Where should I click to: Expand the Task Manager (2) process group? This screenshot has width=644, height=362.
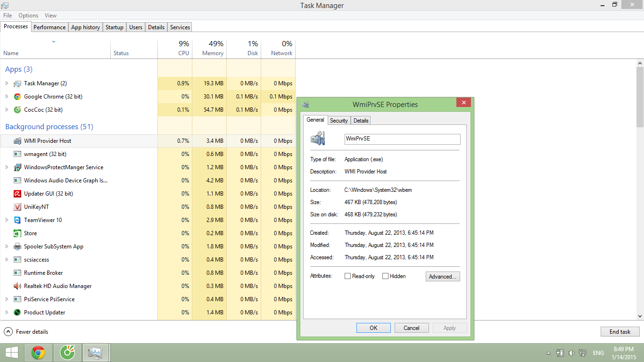tap(7, 83)
